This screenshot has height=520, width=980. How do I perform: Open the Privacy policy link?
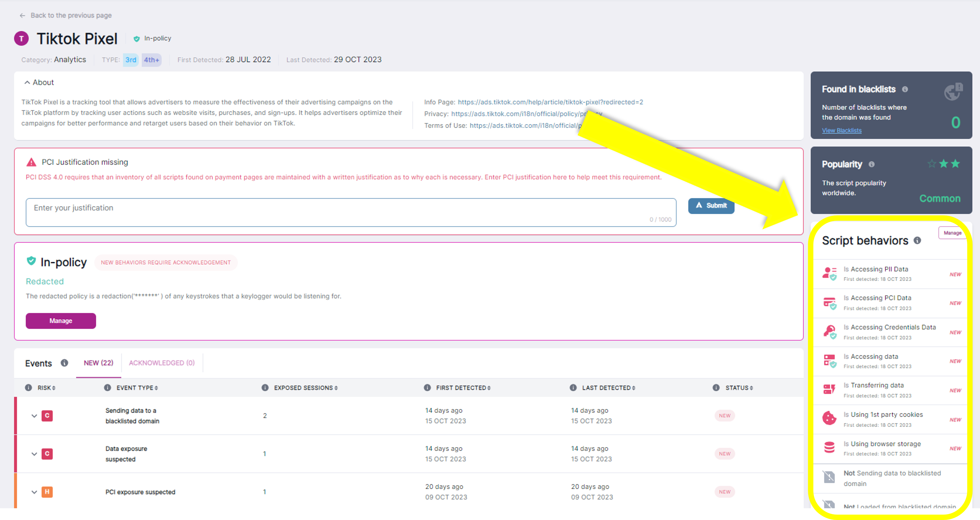pos(527,114)
